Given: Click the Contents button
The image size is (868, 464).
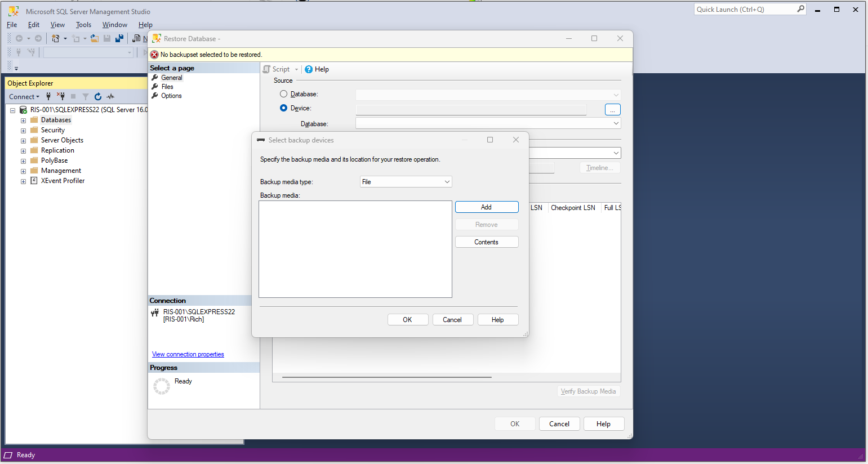Looking at the screenshot, I should pos(487,242).
